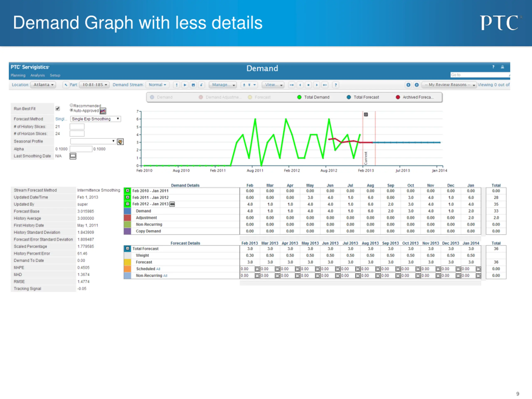Toggle Archived Forecast series in legend

(x=415, y=97)
